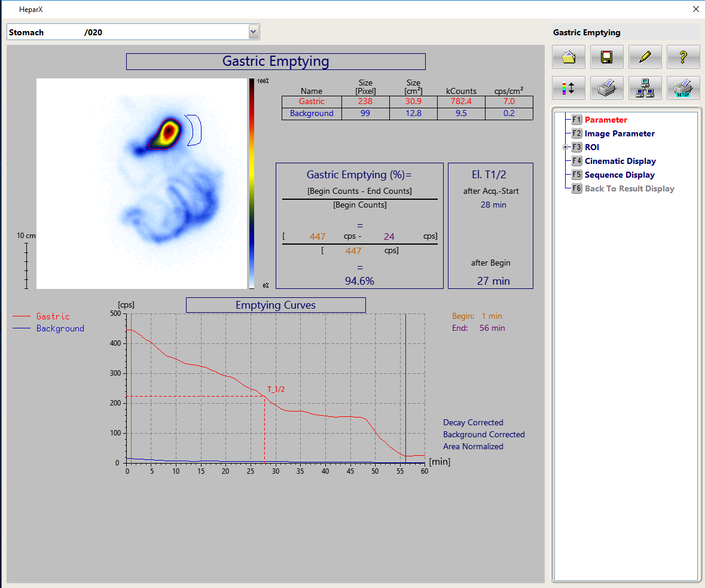Screen dimensions: 705x588
Task: Click the network computers icon
Action: [645, 88]
